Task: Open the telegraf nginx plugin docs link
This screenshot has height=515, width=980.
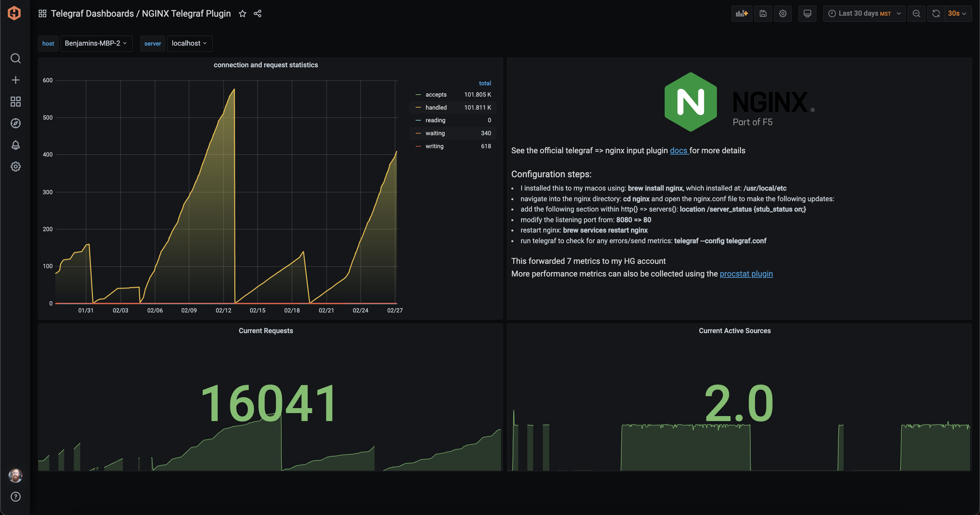Action: coord(679,151)
